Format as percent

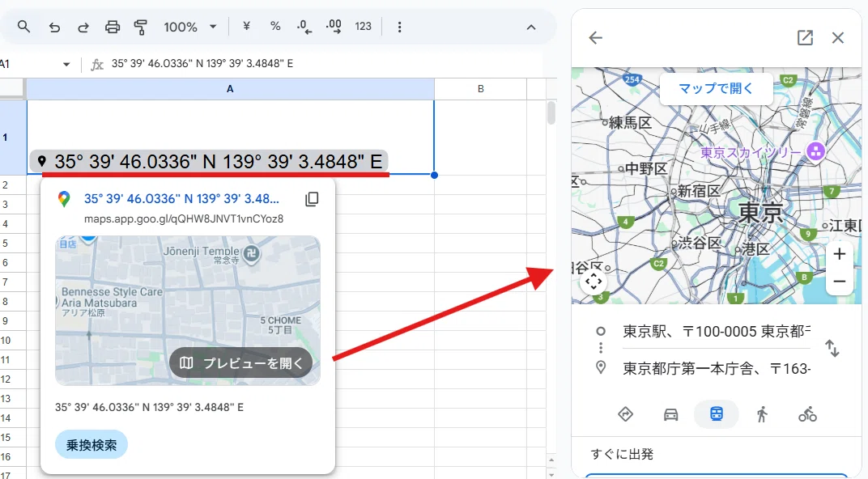[275, 26]
